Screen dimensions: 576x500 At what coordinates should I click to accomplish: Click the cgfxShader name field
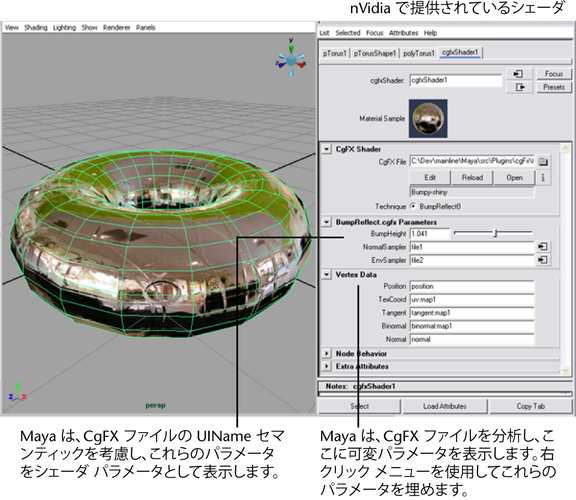coord(456,80)
